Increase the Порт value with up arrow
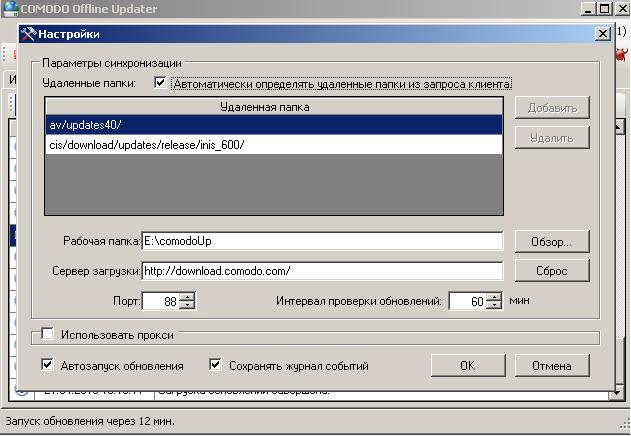The height and width of the screenshot is (436, 631). (x=187, y=297)
